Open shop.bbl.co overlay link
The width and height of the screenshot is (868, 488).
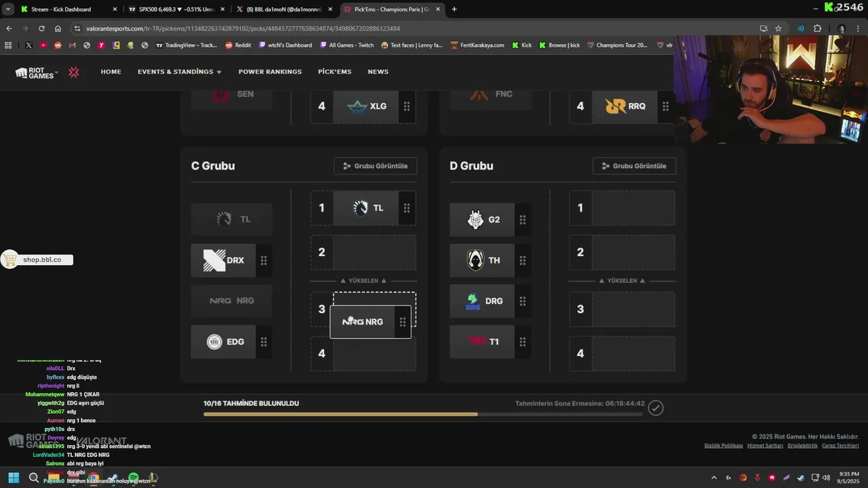(37, 260)
